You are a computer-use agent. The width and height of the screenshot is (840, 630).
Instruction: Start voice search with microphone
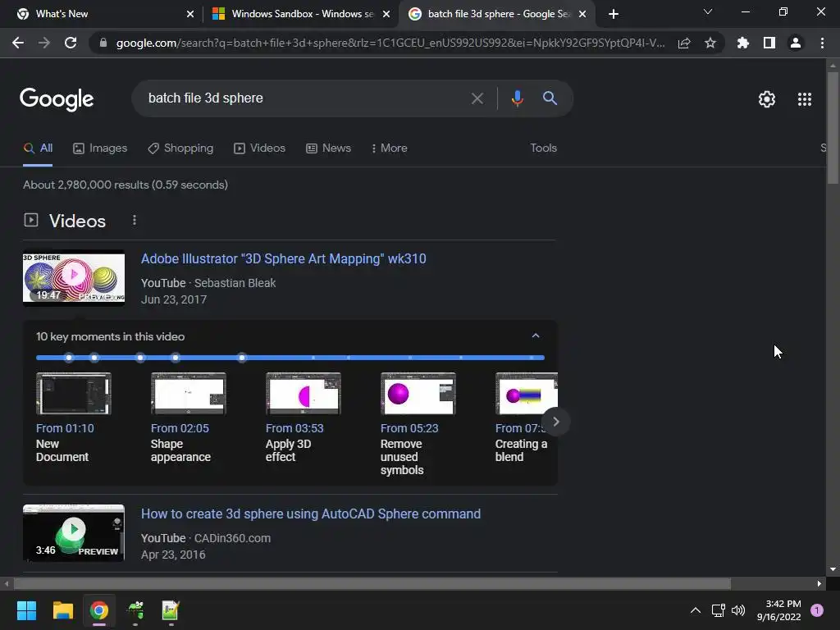tap(517, 98)
